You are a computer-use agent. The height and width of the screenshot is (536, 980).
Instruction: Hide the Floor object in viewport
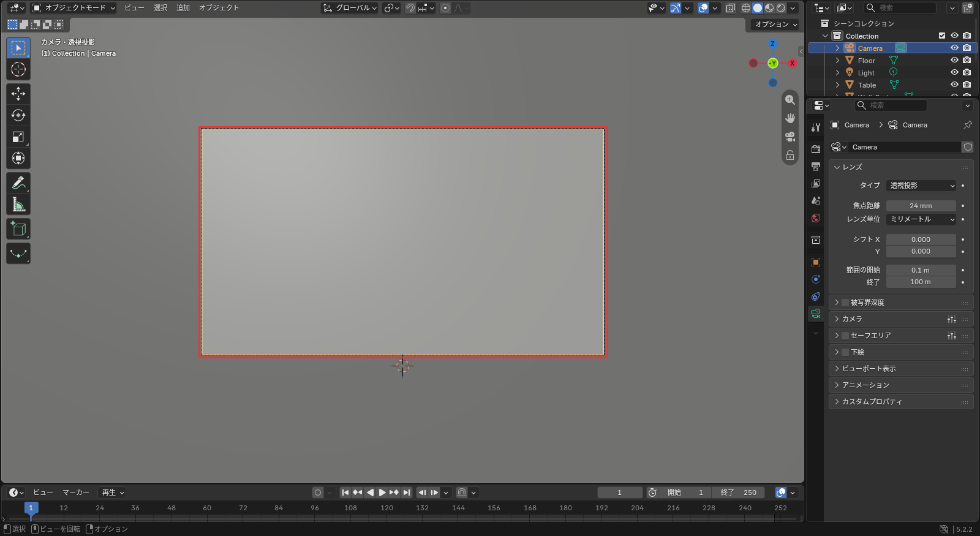click(954, 60)
